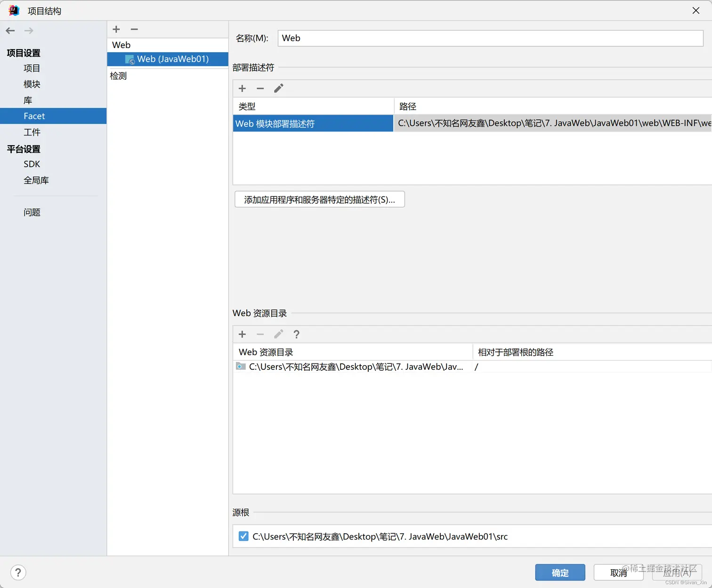Open the help button at bottom left
The height and width of the screenshot is (588, 712).
coord(18,573)
